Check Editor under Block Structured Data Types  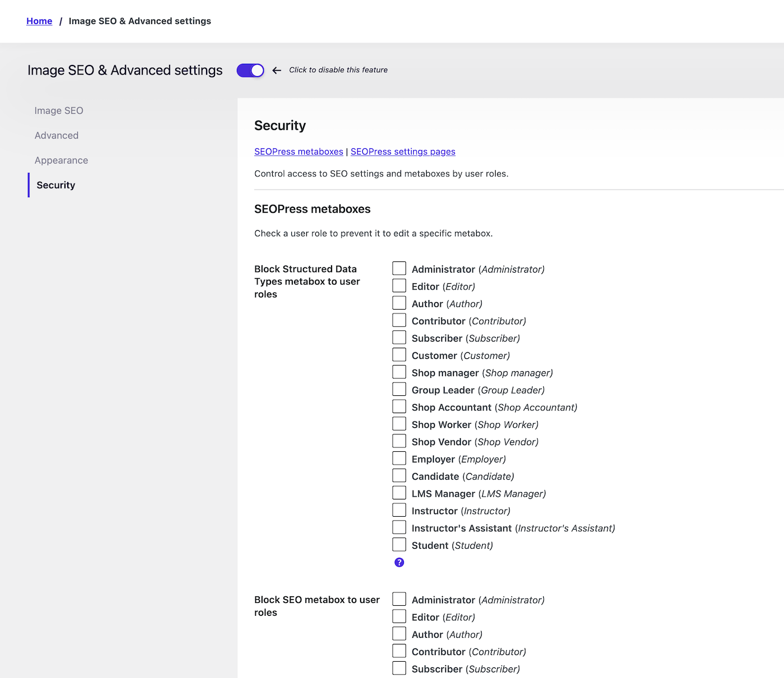coord(399,286)
